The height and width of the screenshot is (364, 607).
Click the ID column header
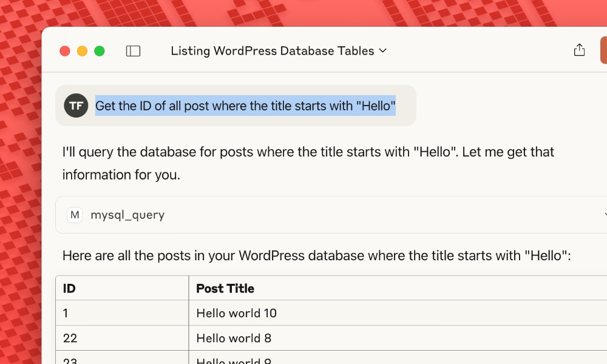pos(69,288)
